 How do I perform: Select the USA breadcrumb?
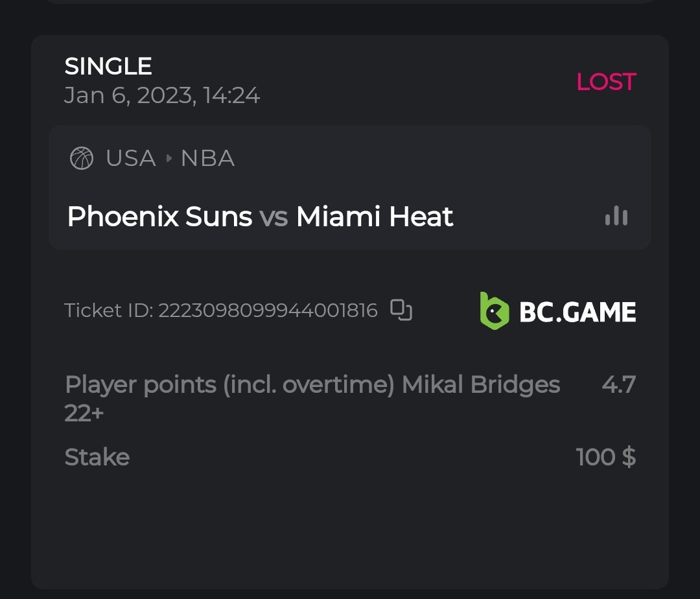[131, 158]
